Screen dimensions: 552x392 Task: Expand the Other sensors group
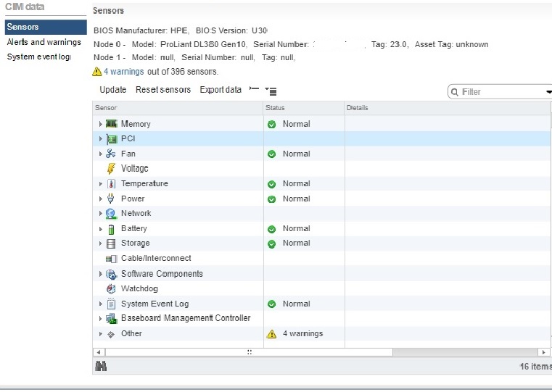(101, 334)
